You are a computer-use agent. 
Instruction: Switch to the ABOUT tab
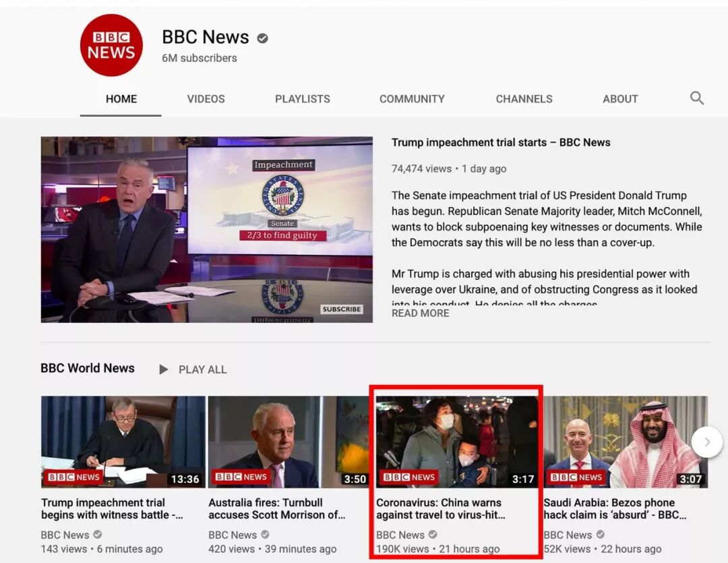point(620,99)
